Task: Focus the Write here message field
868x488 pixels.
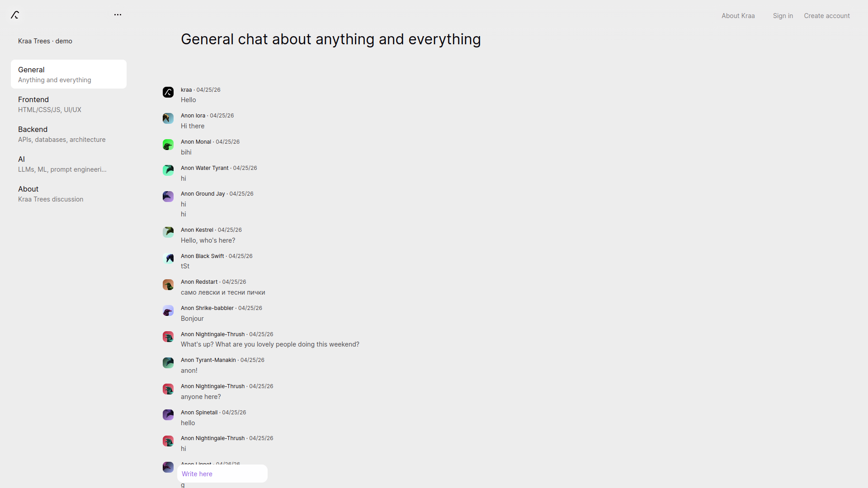Action: click(x=222, y=474)
